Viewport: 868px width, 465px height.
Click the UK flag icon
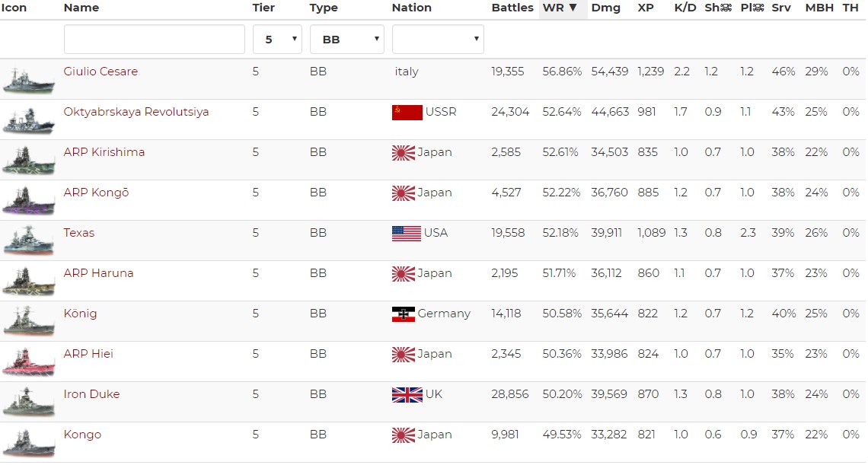(x=407, y=395)
